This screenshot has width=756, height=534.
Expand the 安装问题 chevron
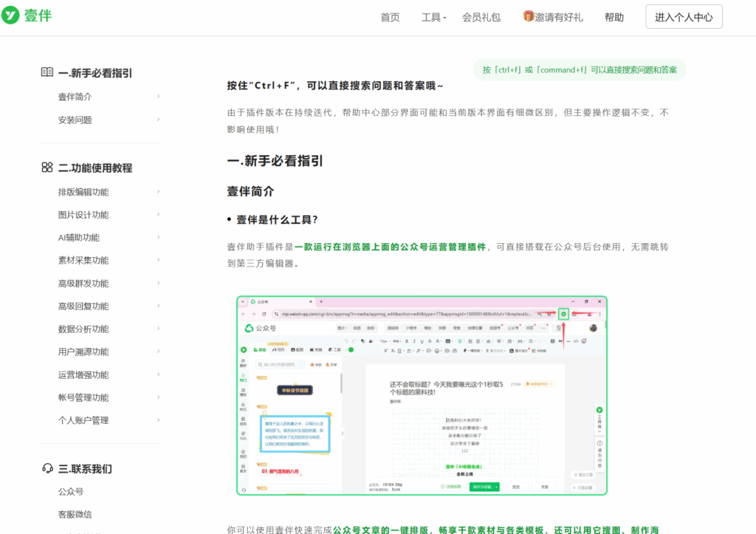(x=158, y=120)
